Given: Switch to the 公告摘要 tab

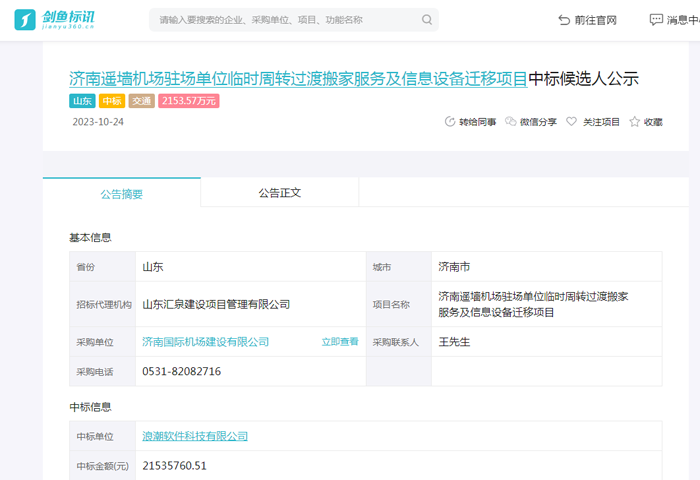Looking at the screenshot, I should [121, 193].
